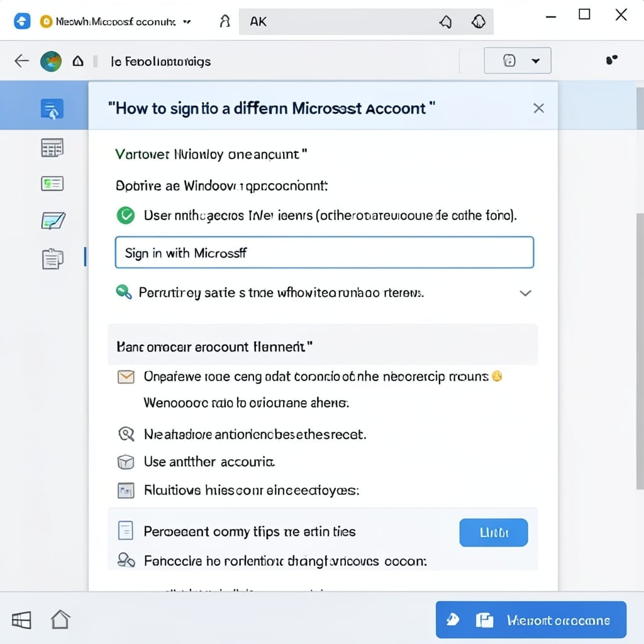Screen dimensions: 644x644
Task: Expand the 'Perrutirey satie' row chevron
Action: click(525, 293)
